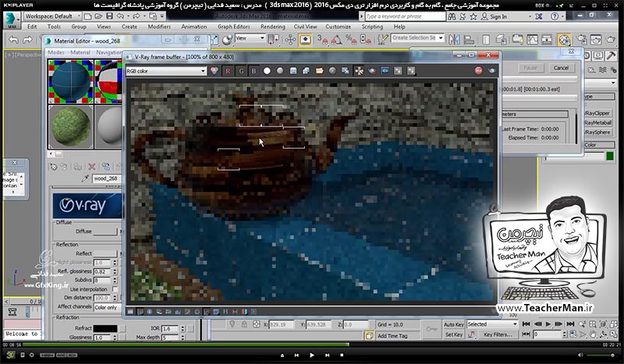Open the Create Selection Set dropdown
Image resolution: width=624 pixels, height=364 pixels.
click(417, 37)
